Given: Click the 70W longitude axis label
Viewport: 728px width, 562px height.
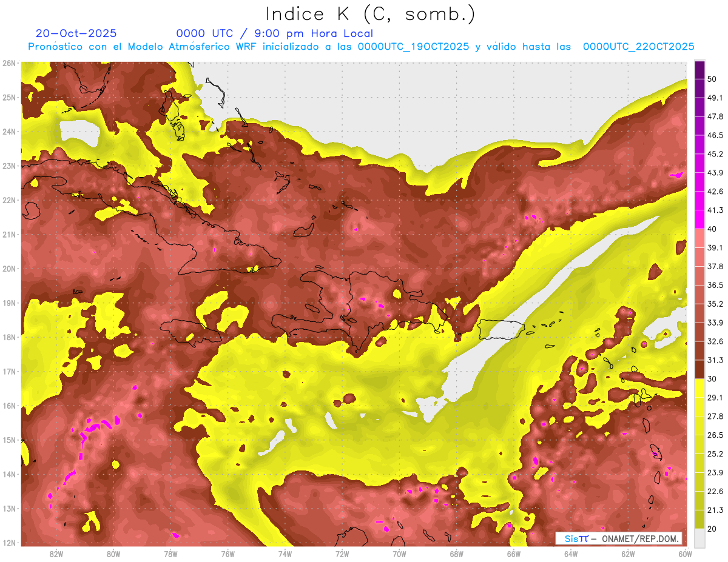Looking at the screenshot, I should 399,554.
